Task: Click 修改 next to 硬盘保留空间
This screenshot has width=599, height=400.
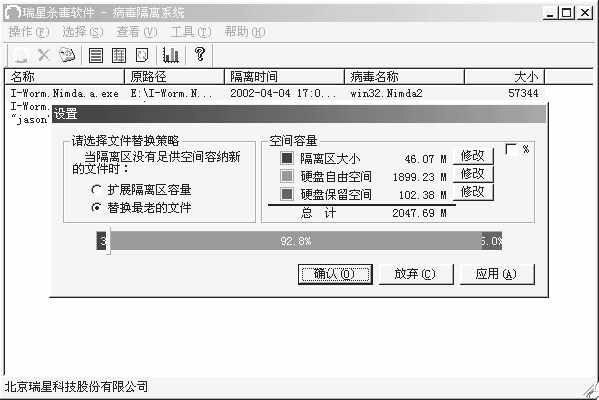Action: 473,192
